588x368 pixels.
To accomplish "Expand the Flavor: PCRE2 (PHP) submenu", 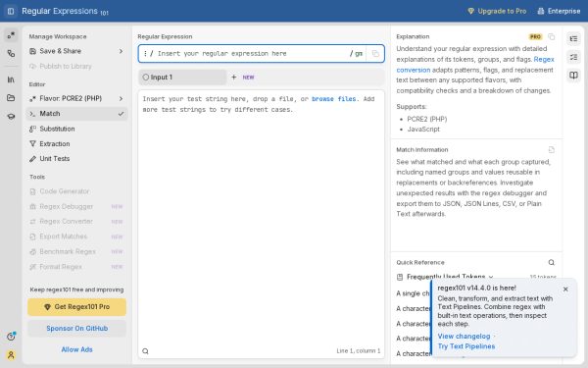I will click(x=76, y=98).
